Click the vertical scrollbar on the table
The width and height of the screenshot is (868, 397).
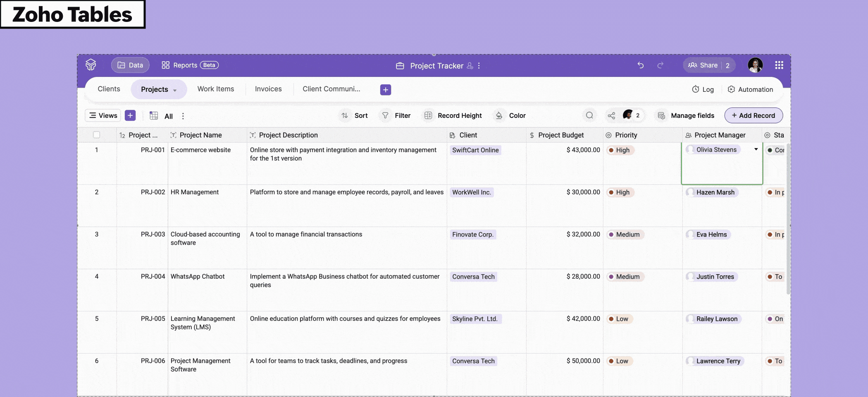pos(788,219)
